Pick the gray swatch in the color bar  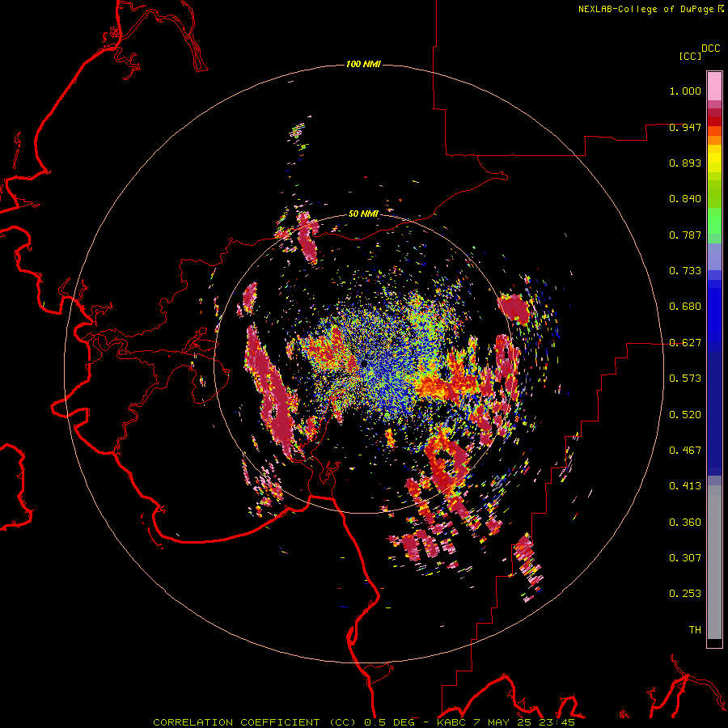click(x=714, y=562)
